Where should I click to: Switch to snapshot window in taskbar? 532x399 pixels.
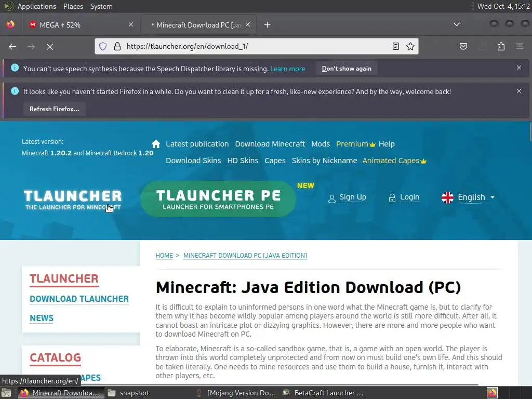coord(128,393)
